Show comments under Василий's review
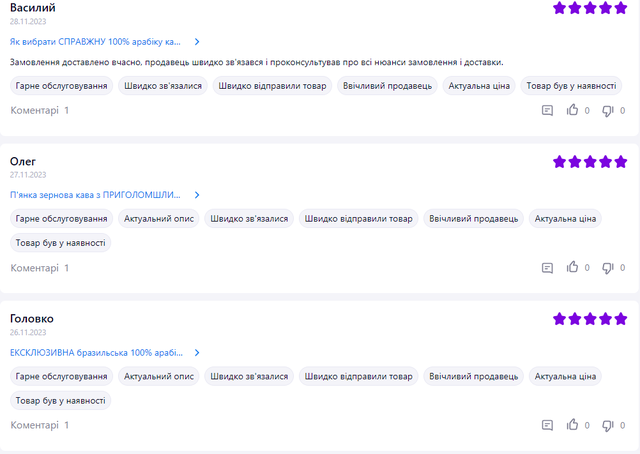This screenshot has width=640, height=454. [40, 111]
